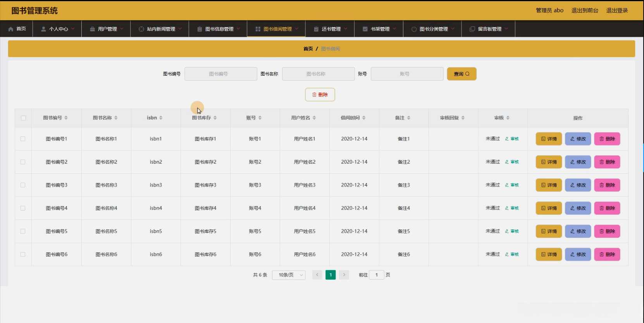644x323 pixels.
Task: Sort table by isbn column arrows
Action: (x=161, y=118)
